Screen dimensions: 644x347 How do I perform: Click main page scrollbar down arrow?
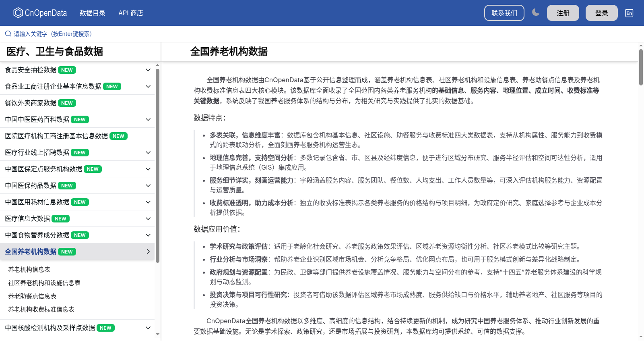(x=641, y=337)
